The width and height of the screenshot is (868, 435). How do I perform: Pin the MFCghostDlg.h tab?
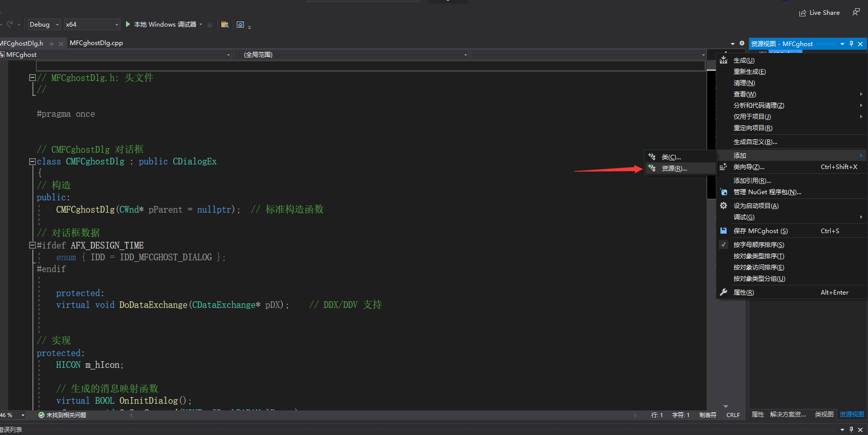point(52,44)
